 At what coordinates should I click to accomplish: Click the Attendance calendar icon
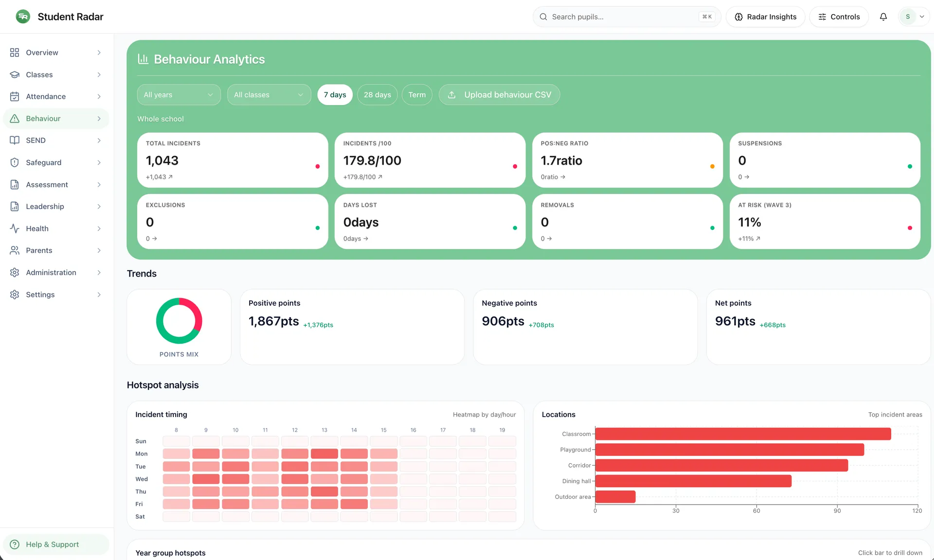15,96
